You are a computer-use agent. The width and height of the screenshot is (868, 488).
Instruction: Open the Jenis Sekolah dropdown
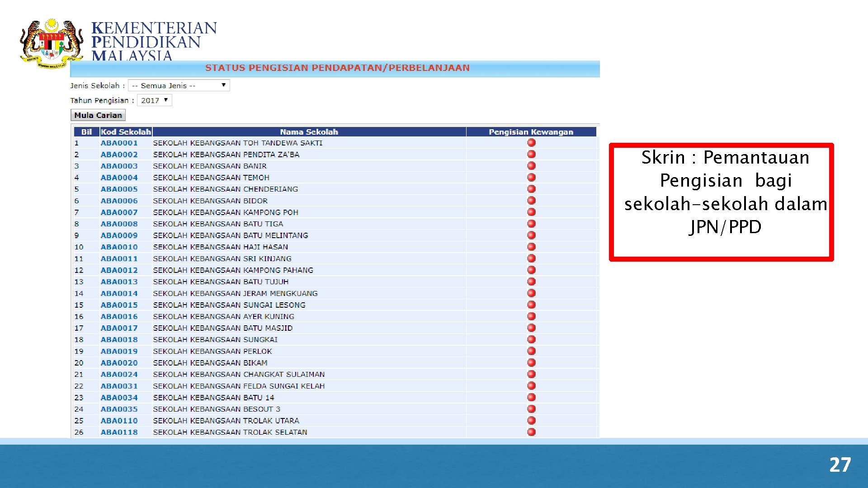[179, 85]
